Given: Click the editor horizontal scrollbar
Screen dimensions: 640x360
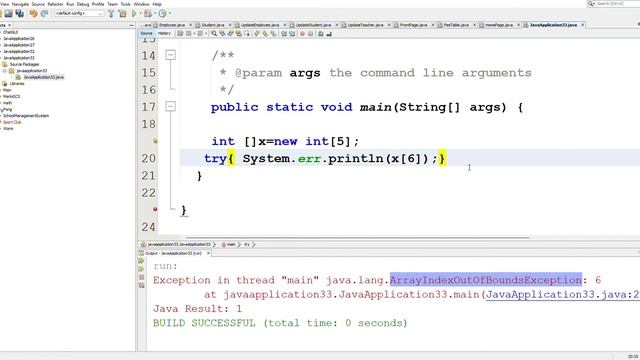Looking at the screenshot, I should point(358,237).
